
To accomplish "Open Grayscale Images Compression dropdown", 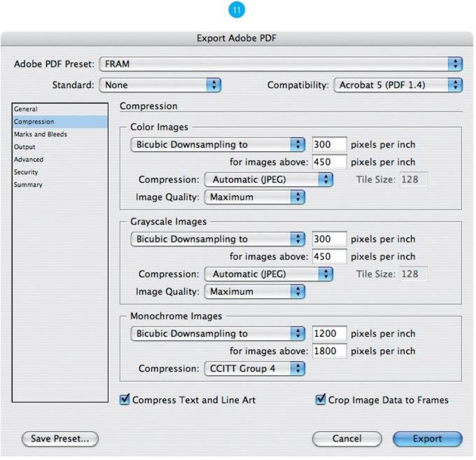I will point(269,274).
